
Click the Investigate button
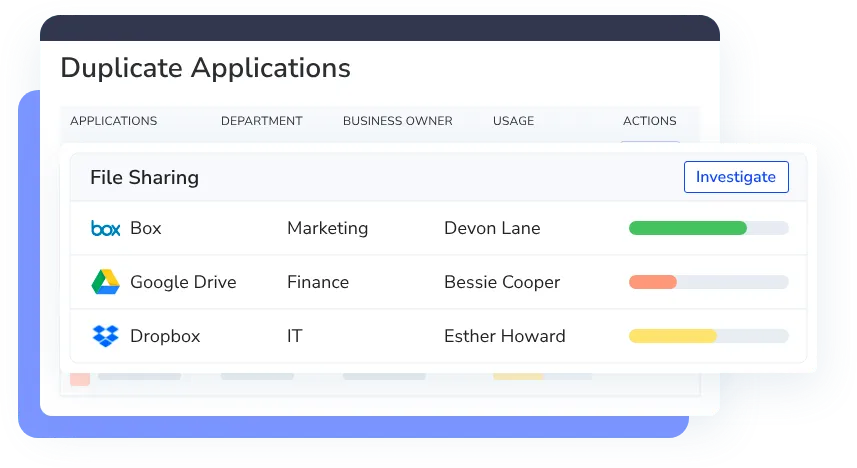(x=736, y=177)
